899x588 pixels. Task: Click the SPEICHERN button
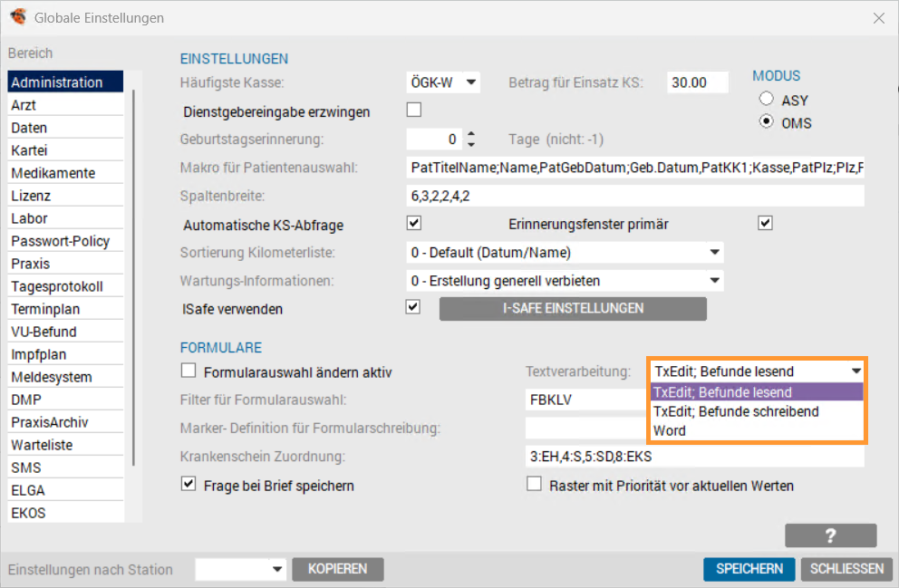[x=749, y=569]
